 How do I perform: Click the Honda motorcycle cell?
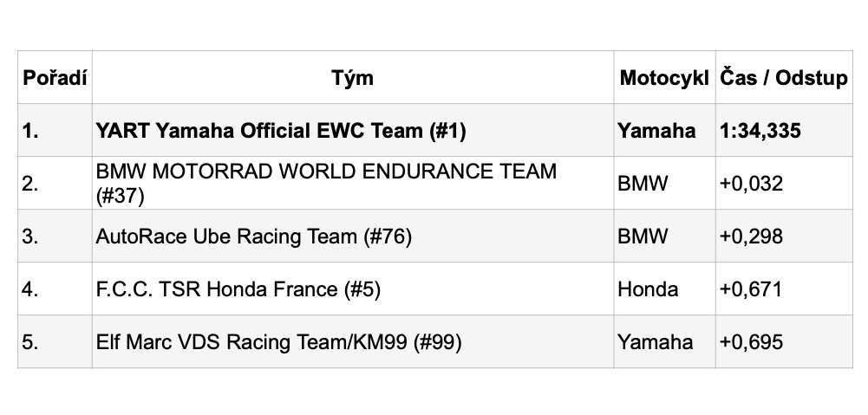(664, 289)
